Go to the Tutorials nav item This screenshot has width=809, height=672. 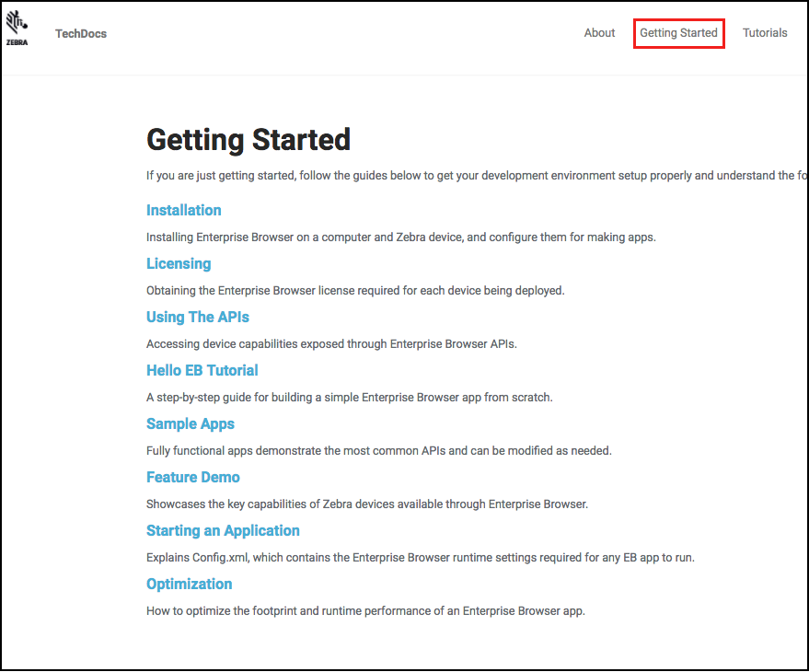[x=765, y=33]
